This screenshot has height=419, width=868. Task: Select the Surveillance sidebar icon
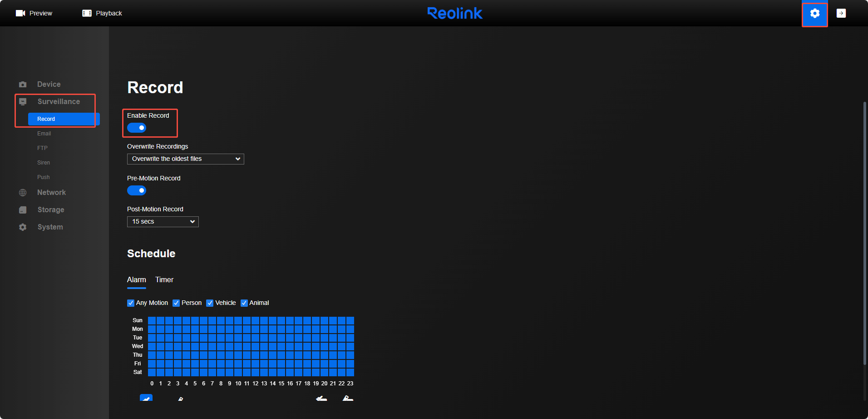click(23, 101)
